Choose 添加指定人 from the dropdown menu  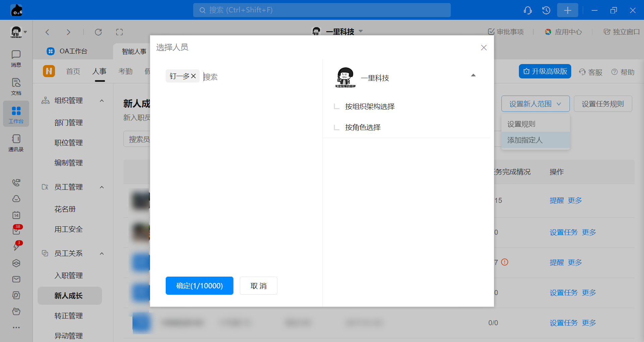[x=525, y=140]
